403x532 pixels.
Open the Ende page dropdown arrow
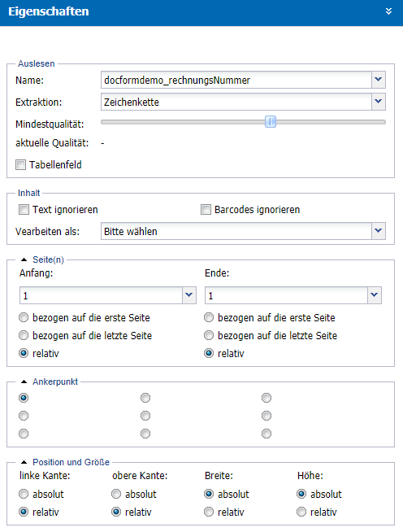[x=375, y=295]
